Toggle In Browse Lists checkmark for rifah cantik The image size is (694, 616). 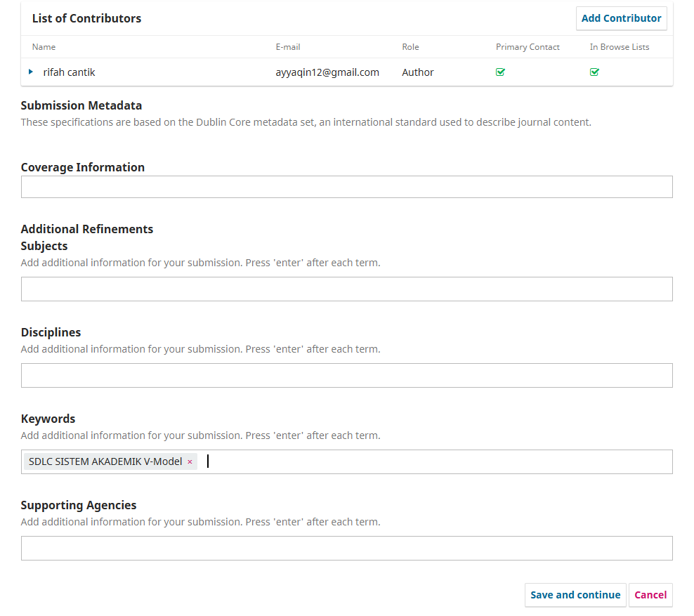[594, 72]
